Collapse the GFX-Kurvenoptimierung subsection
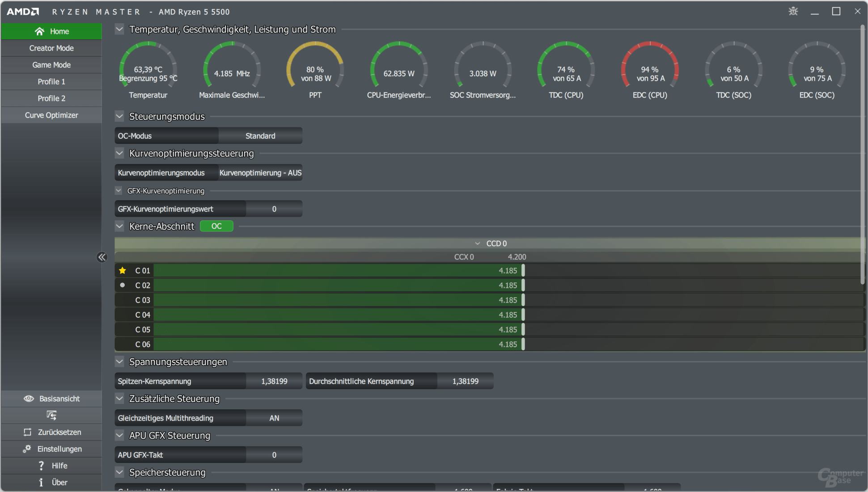The image size is (868, 492). pos(119,191)
